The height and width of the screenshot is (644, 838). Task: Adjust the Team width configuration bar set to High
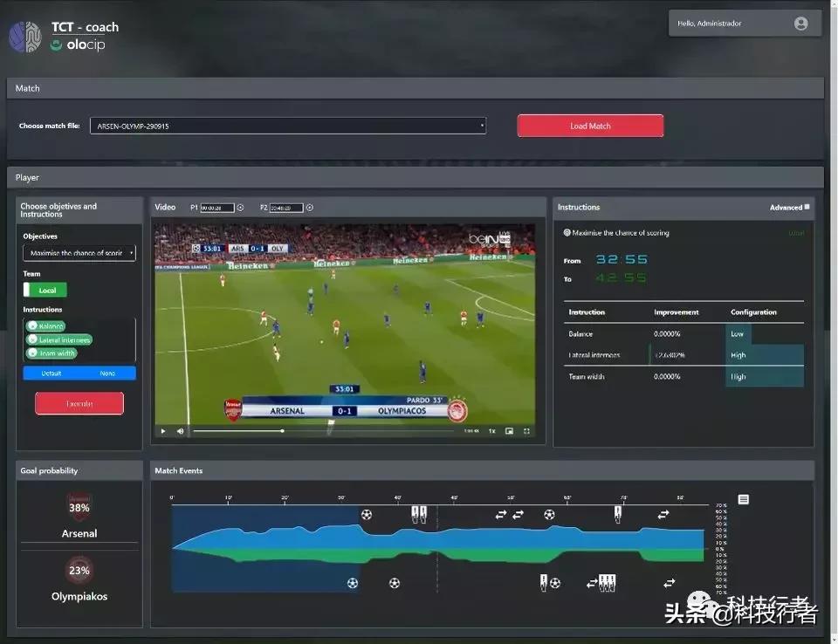point(765,376)
